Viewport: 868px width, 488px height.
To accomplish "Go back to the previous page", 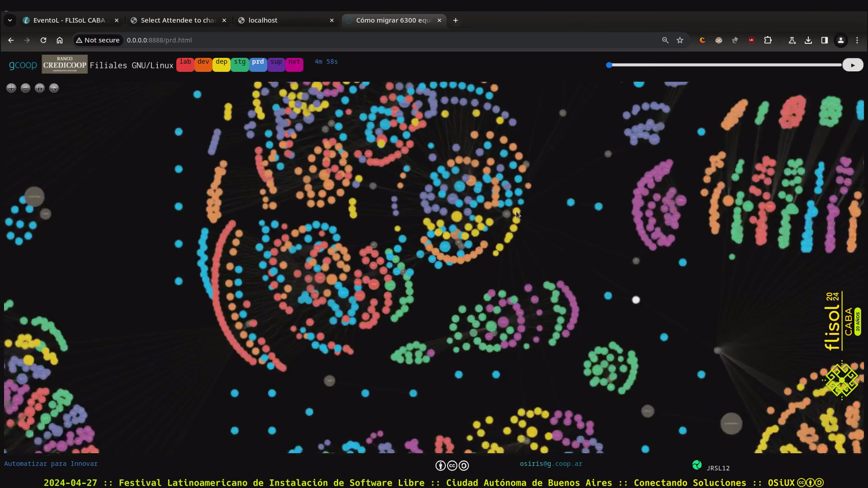I will (x=11, y=40).
